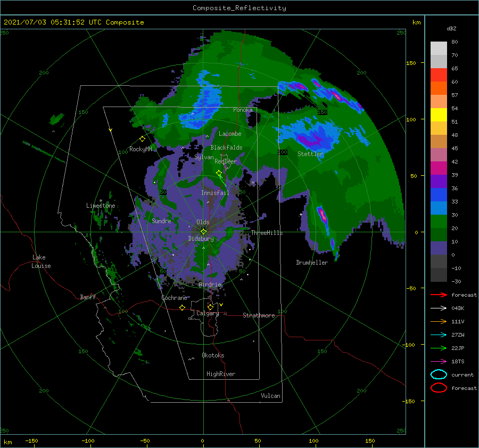Click the Didsbury label
Image resolution: width=479 pixels, height=448 pixels.
pyautogui.click(x=201, y=239)
